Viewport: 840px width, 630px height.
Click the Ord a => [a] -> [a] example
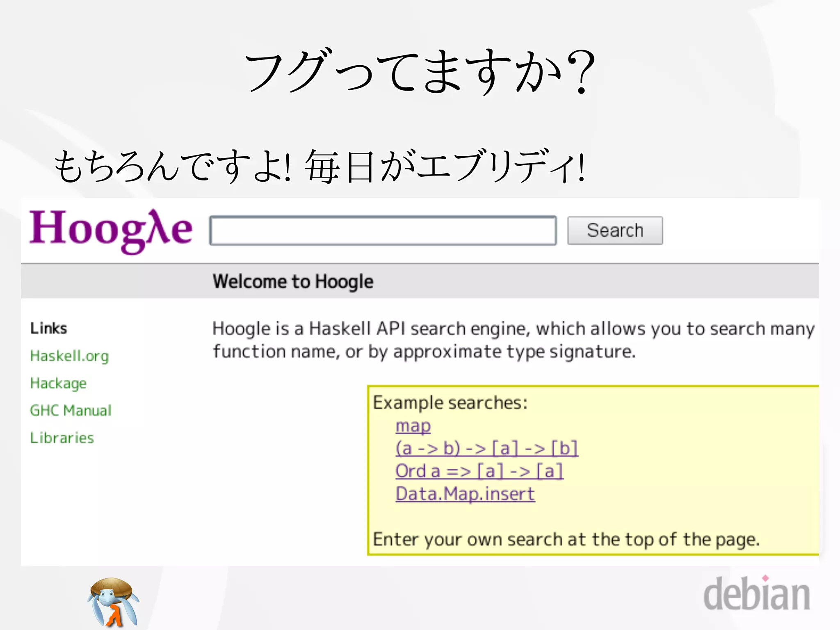tap(479, 471)
